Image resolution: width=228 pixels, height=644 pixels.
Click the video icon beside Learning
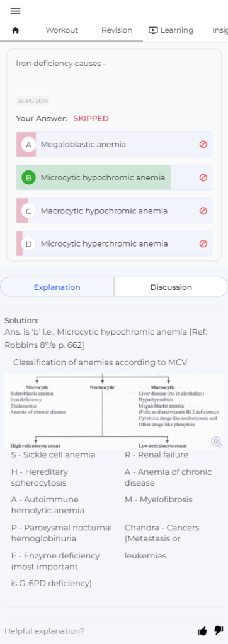coord(153,30)
